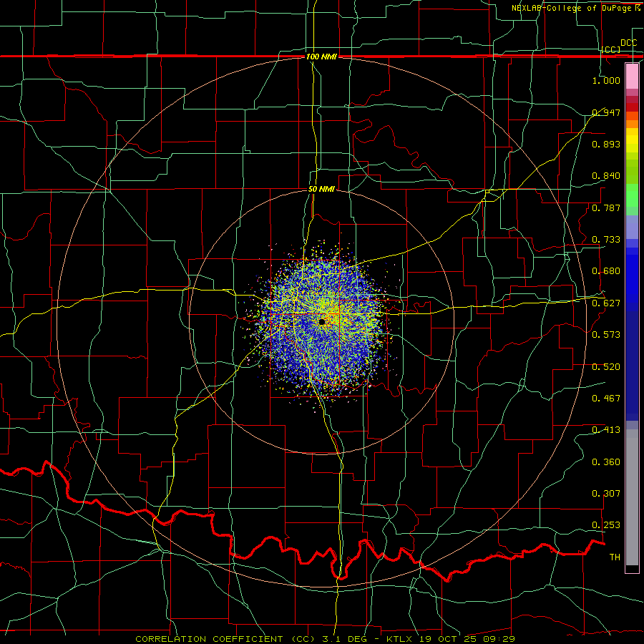Click the yellow color band beside 0.893
The height and width of the screenshot is (644, 644).
632,144
